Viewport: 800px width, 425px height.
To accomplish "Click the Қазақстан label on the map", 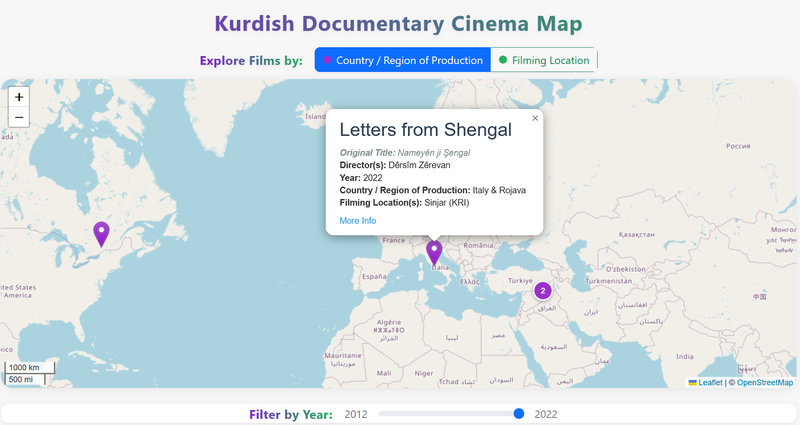I will click(x=636, y=234).
